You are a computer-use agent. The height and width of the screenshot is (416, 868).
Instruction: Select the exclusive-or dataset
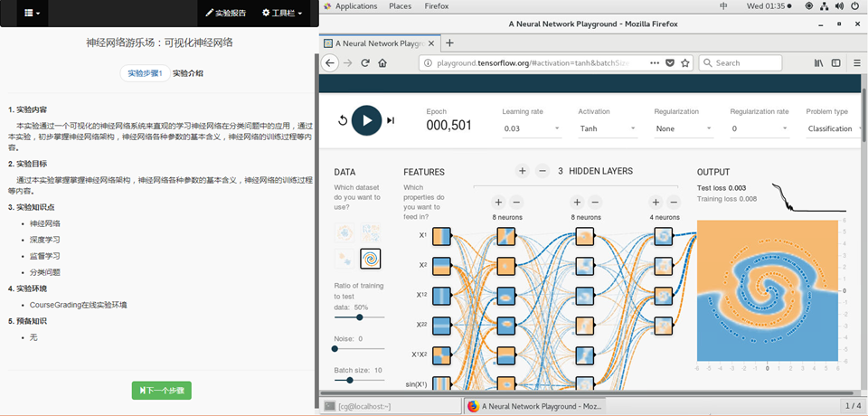coord(371,232)
